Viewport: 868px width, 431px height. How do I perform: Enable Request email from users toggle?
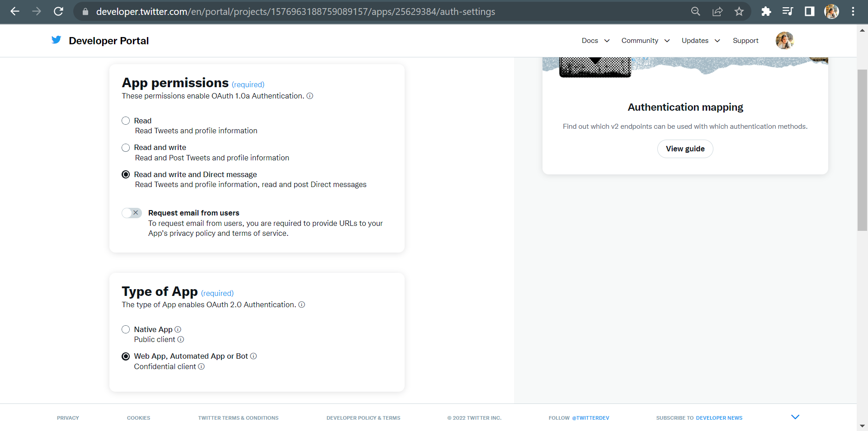[132, 213]
